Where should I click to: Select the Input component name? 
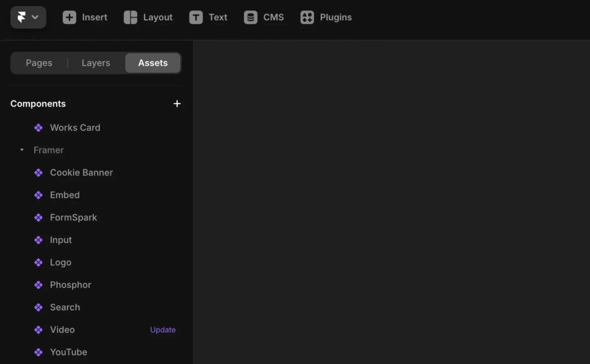pyautogui.click(x=61, y=240)
